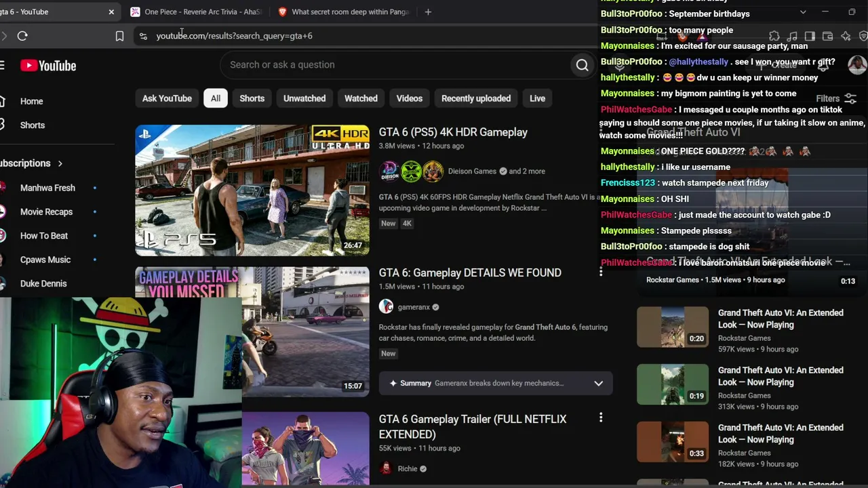The height and width of the screenshot is (488, 868).
Task: Switch to the What secret room deep within Pangaea tab
Action: click(344, 12)
